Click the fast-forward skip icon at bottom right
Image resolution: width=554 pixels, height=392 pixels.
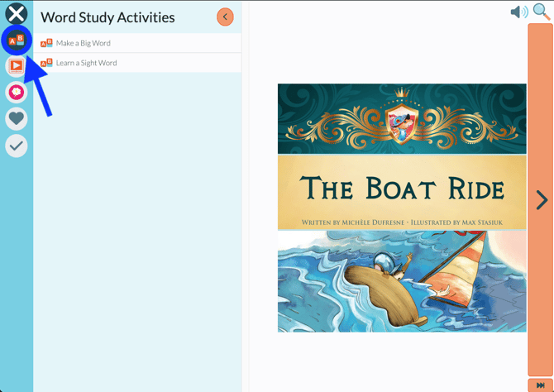click(541, 385)
